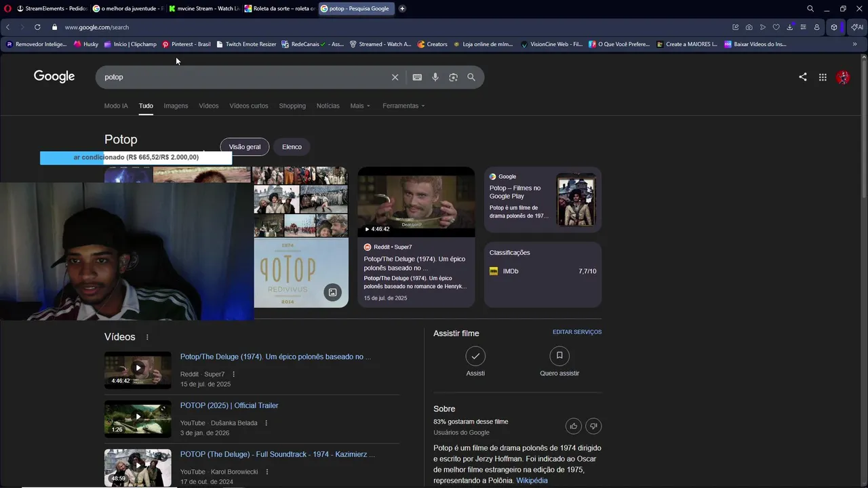Reload the page with the refresh icon
The image size is (868, 488).
(37, 27)
